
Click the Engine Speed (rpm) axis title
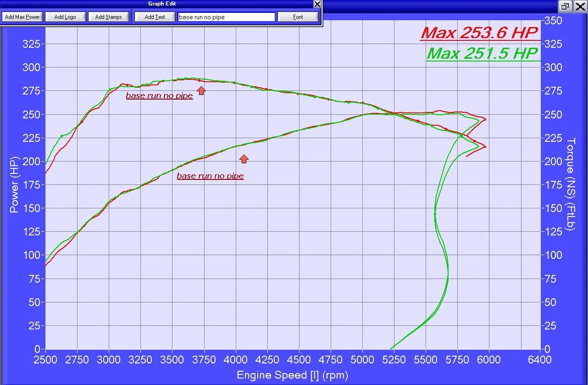[x=292, y=375]
